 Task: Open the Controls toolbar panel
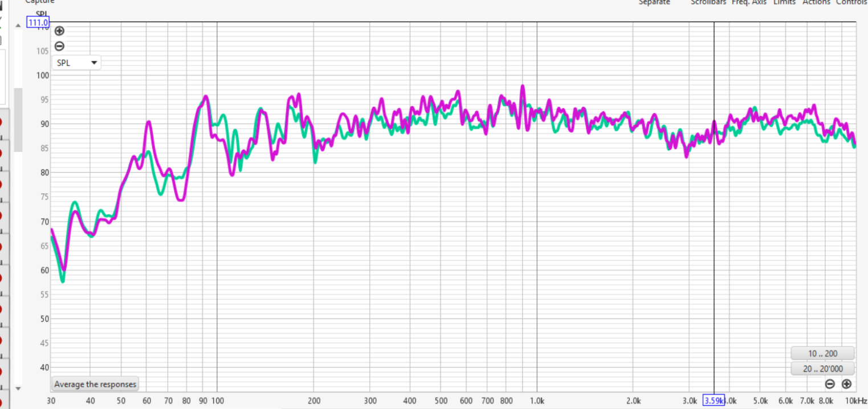point(851,3)
